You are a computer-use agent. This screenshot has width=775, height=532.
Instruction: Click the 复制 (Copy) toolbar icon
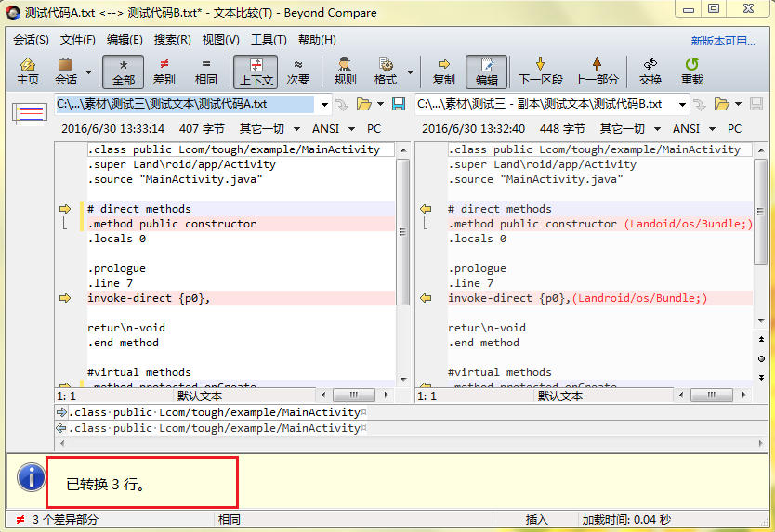pyautogui.click(x=443, y=71)
